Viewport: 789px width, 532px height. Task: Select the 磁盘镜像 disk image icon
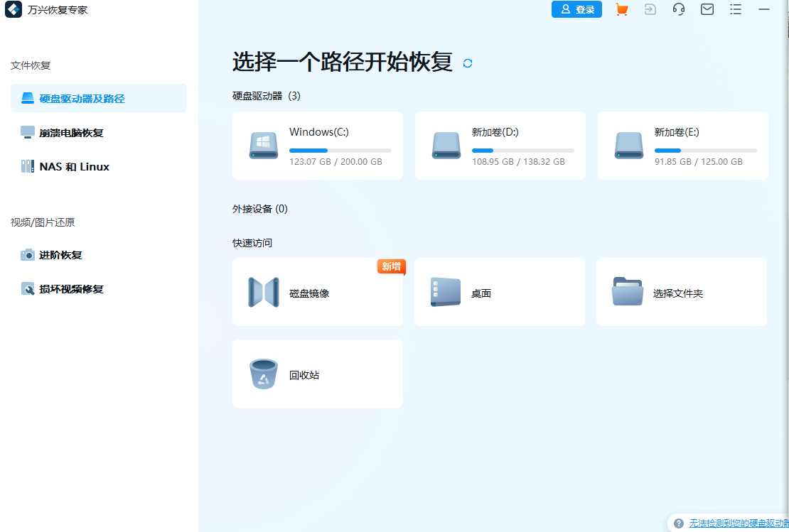(x=263, y=292)
